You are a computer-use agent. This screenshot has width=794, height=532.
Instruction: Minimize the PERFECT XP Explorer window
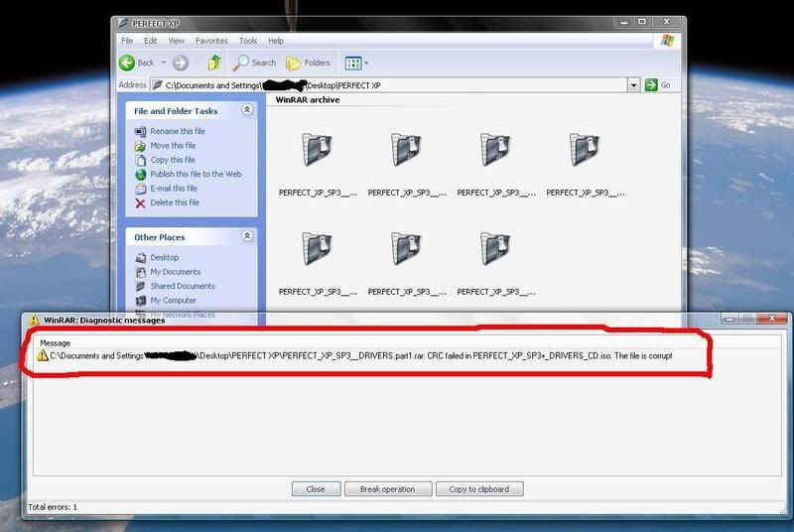pyautogui.click(x=624, y=22)
